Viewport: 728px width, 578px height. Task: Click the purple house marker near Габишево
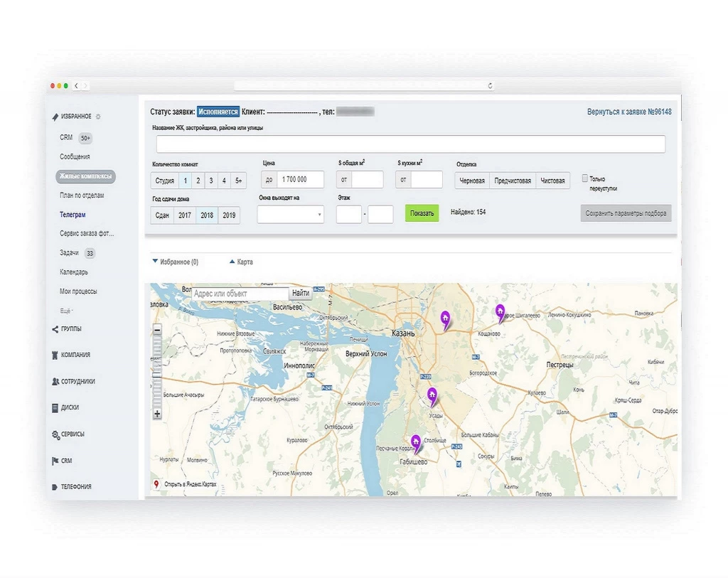point(416,443)
